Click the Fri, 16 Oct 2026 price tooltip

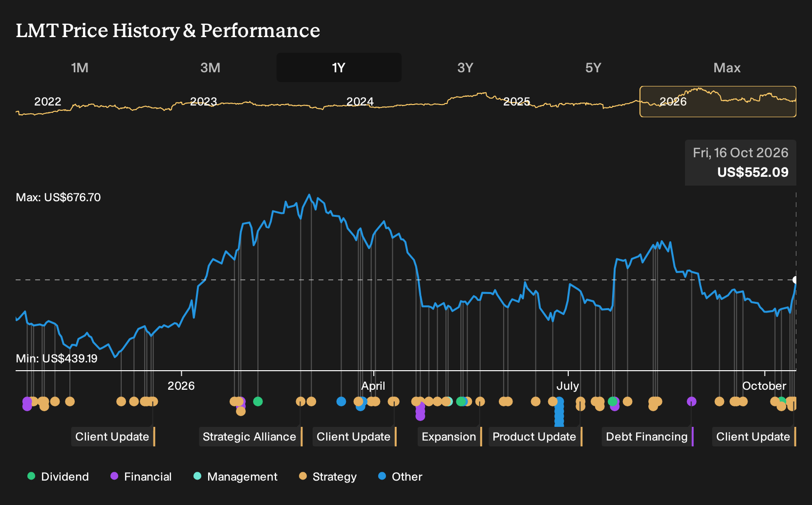click(x=741, y=163)
